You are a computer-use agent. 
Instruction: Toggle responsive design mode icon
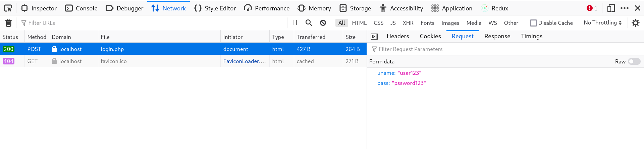(x=611, y=8)
